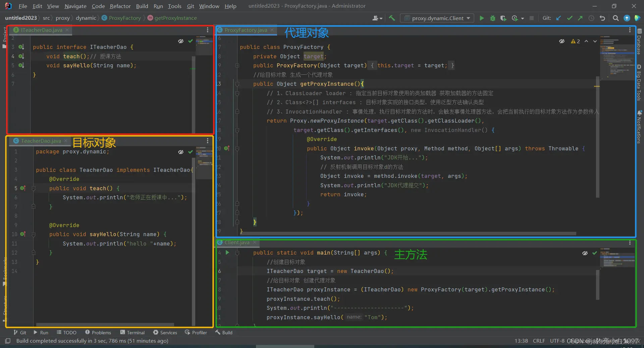
Task: Click the inspection checkmark in TeacherDao editor
Action: coord(191,152)
